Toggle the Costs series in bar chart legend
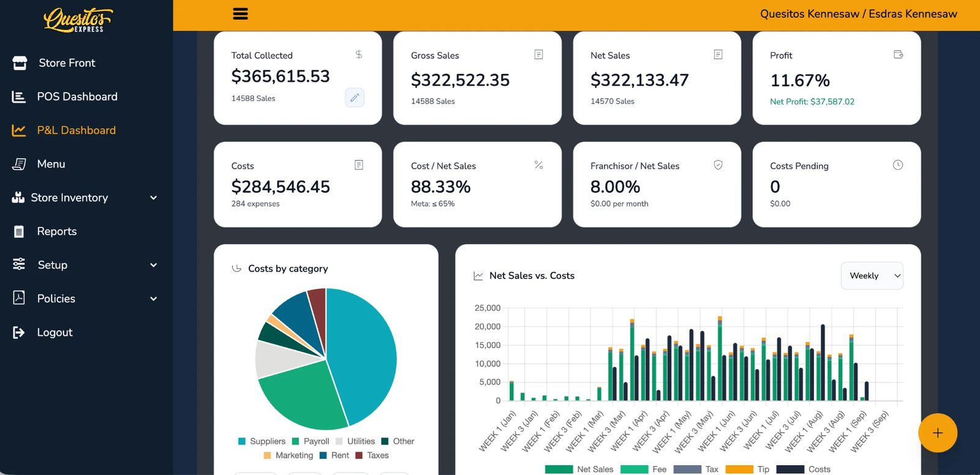The height and width of the screenshot is (475, 980). point(804,469)
